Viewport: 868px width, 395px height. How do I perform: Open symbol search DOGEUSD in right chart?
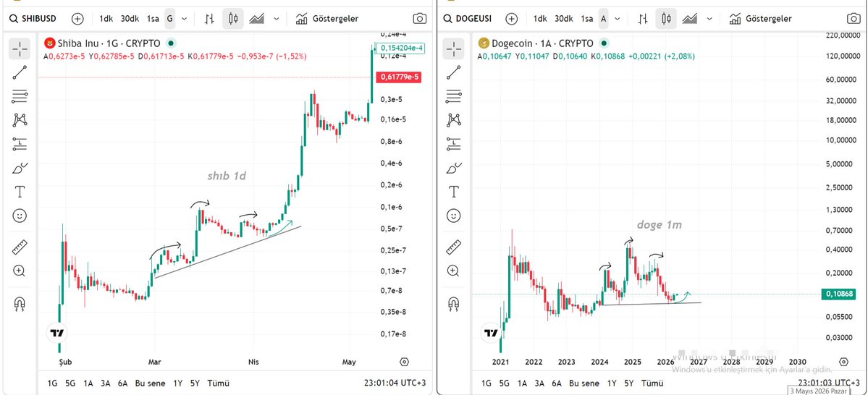click(x=468, y=18)
